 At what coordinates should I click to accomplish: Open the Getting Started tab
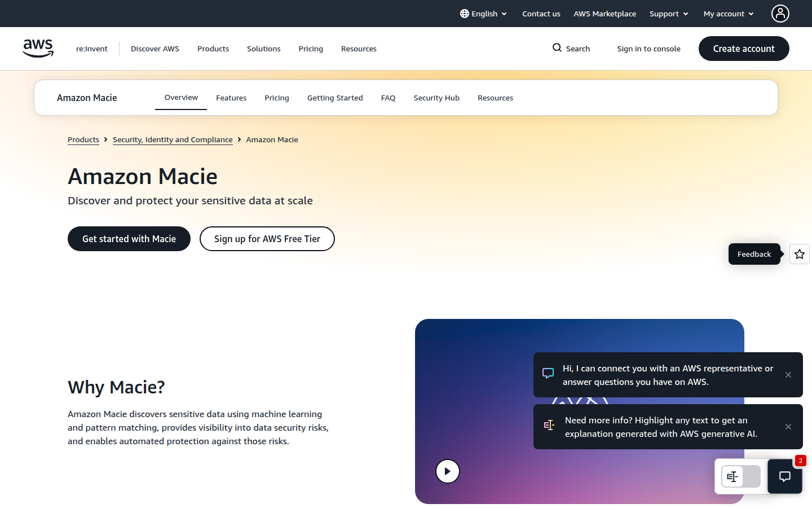click(335, 98)
